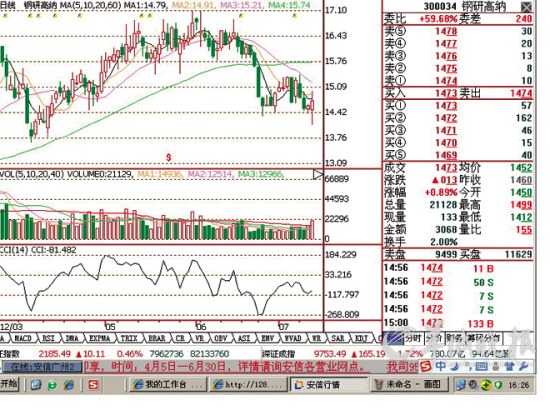
Task: Switch to the http://128 browser taskbar window
Action: tap(248, 385)
